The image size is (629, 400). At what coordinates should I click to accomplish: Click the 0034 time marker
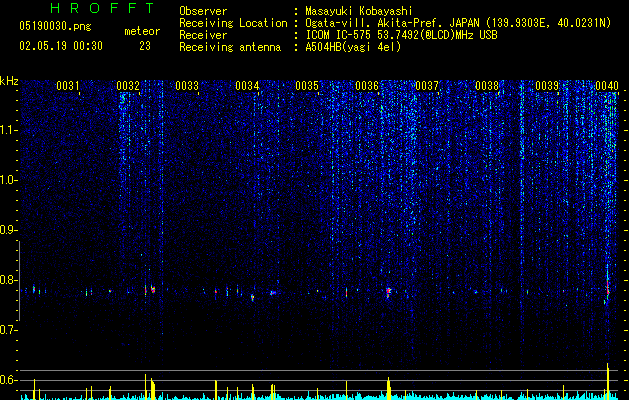247,86
